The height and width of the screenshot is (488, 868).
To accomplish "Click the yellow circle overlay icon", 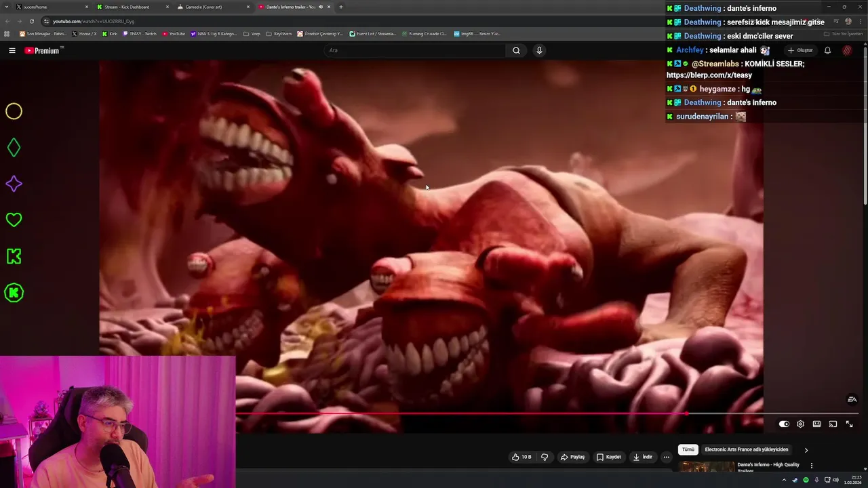I will pos(14,111).
